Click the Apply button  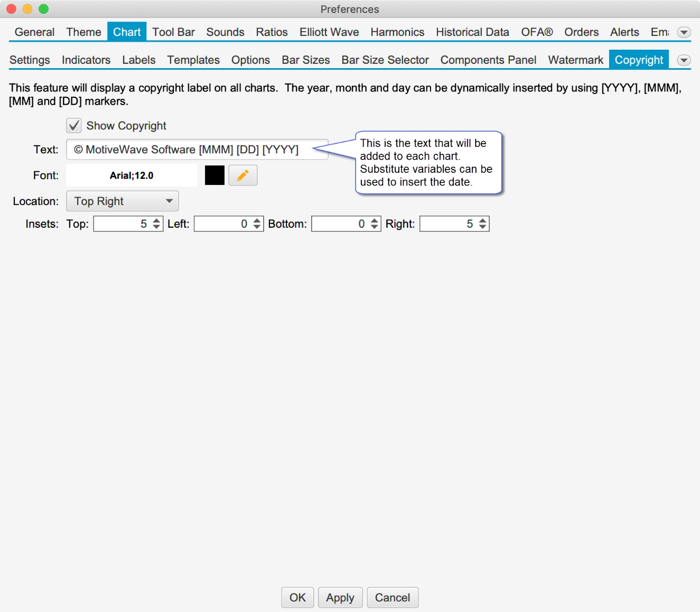(x=340, y=598)
